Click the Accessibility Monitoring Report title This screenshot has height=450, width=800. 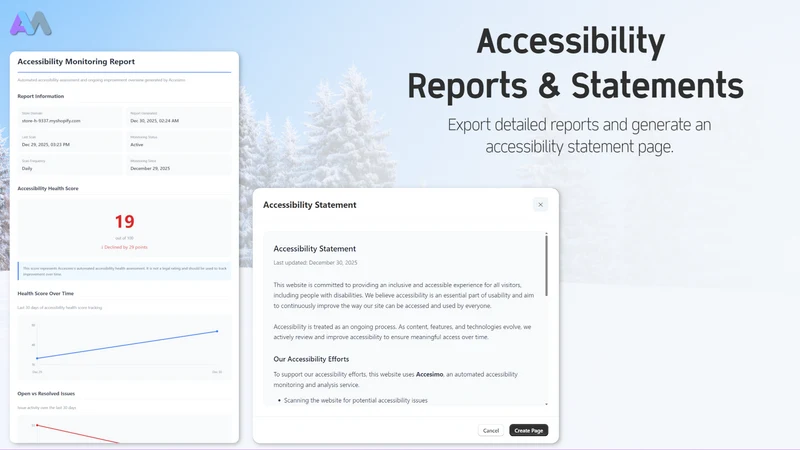coord(76,61)
